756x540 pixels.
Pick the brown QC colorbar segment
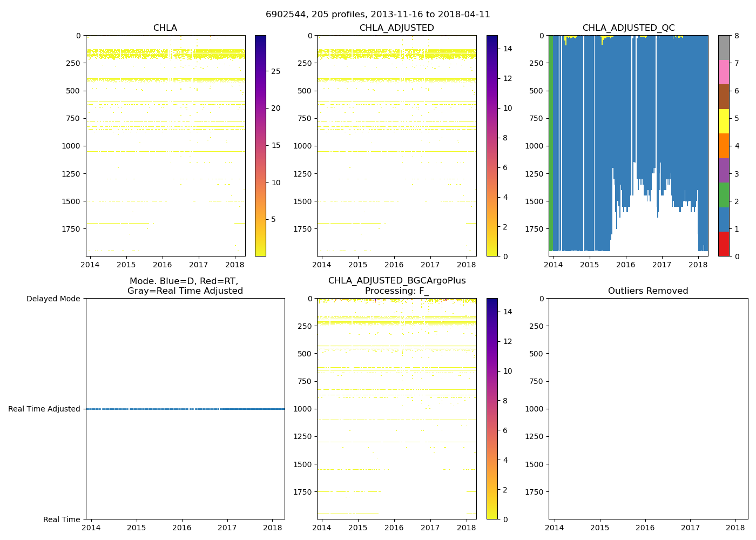[x=724, y=96]
